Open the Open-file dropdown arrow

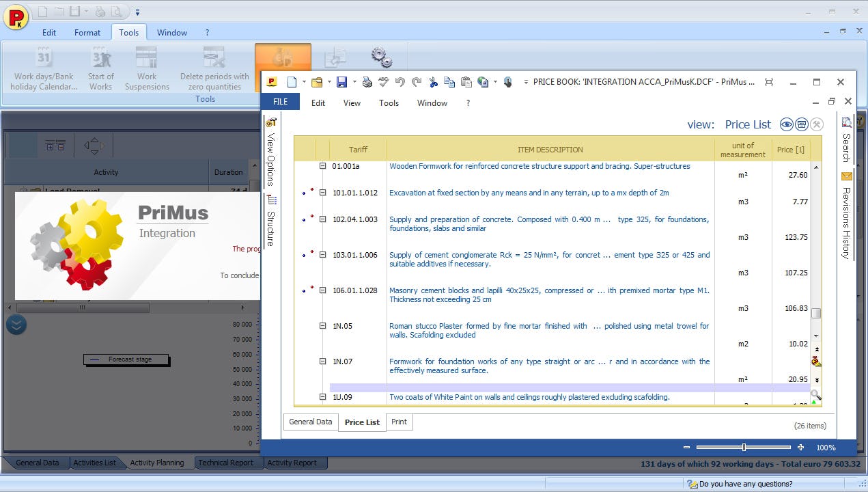point(328,81)
